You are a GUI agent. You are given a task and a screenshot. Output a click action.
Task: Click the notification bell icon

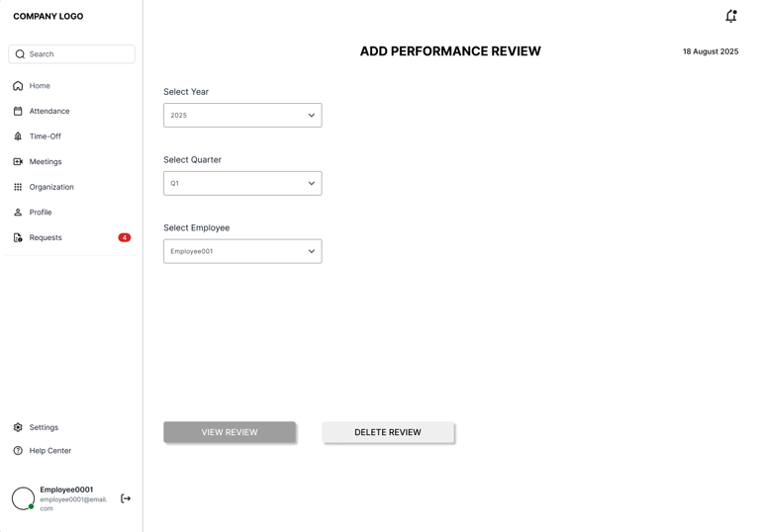pyautogui.click(x=730, y=16)
